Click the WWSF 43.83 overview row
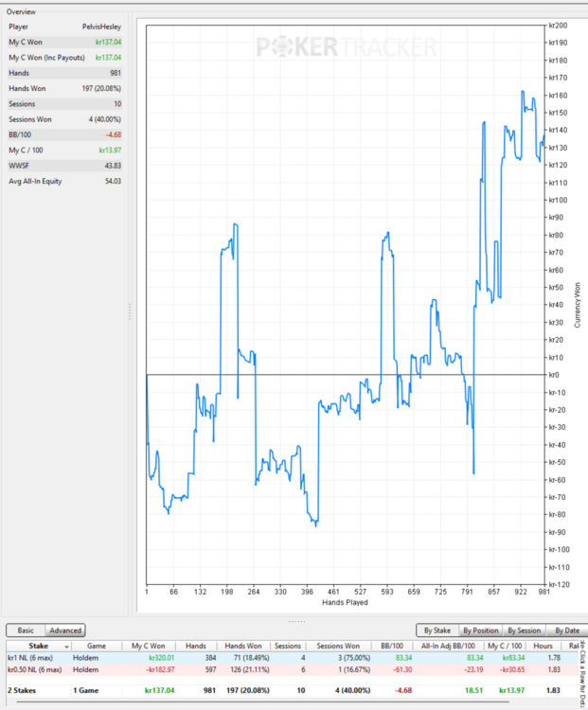 [x=64, y=166]
